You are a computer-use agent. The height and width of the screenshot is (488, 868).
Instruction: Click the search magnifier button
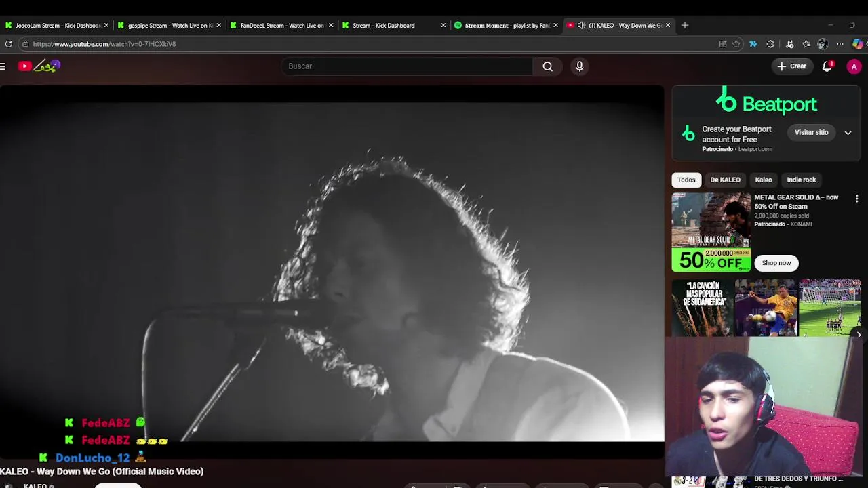547,66
